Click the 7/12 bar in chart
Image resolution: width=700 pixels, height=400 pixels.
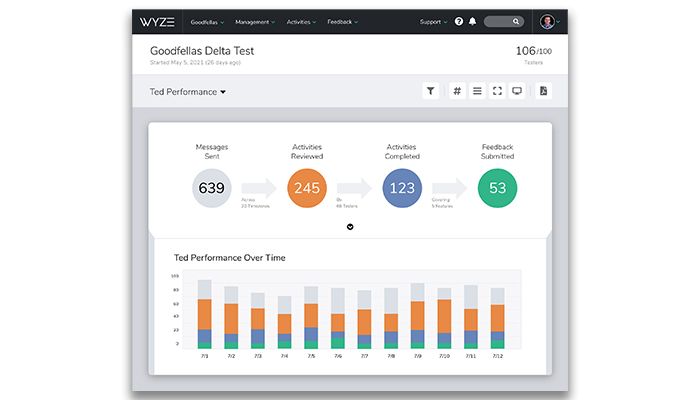(x=497, y=318)
